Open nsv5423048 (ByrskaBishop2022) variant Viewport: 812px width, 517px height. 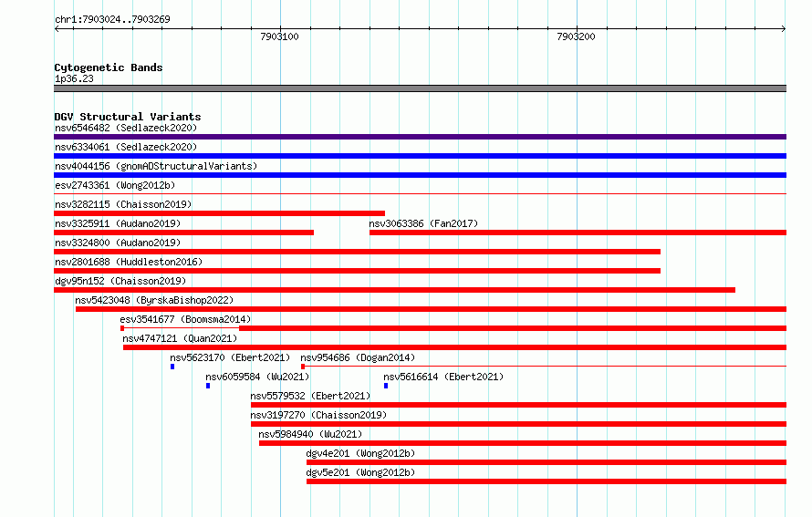tap(154, 300)
